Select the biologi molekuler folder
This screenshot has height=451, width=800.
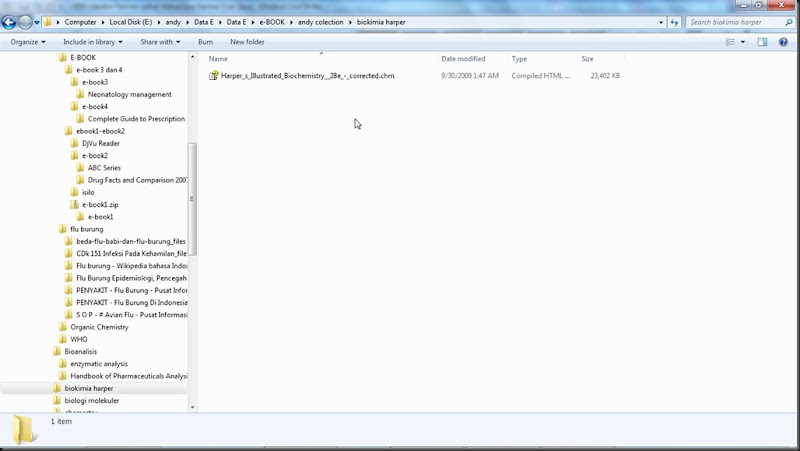[92, 400]
